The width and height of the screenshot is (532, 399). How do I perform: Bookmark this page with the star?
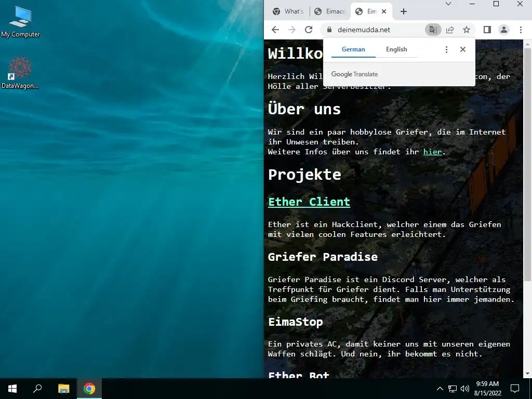click(x=467, y=30)
